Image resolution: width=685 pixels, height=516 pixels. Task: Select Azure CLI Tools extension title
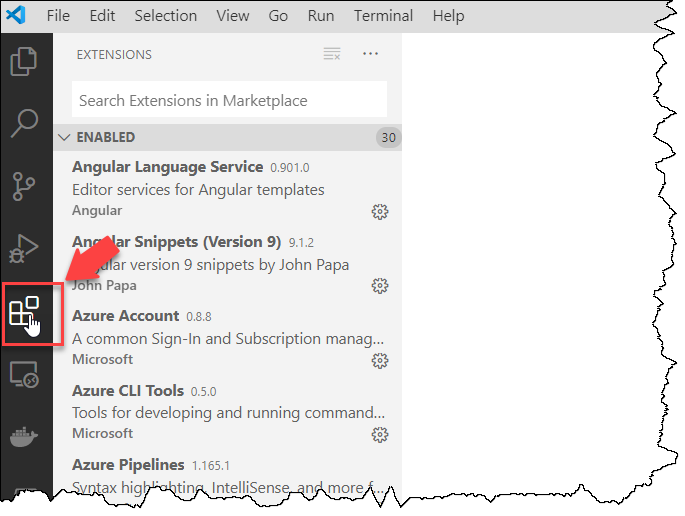click(x=128, y=390)
